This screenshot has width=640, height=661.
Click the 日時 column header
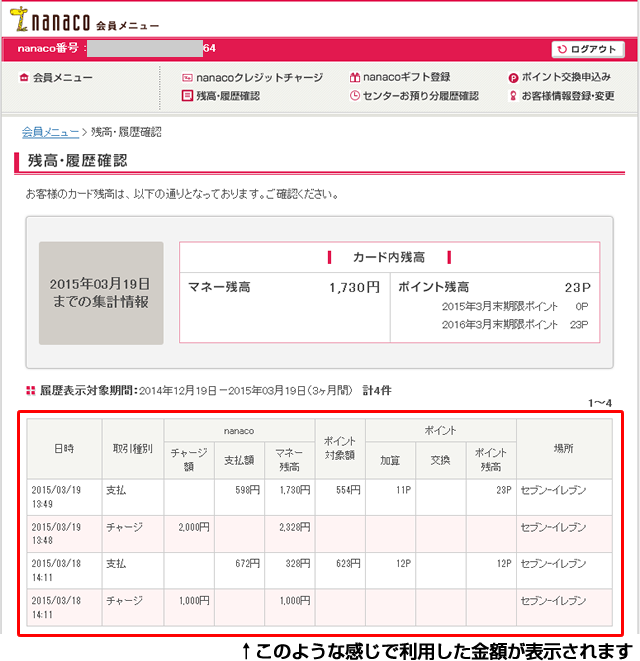pyautogui.click(x=64, y=449)
